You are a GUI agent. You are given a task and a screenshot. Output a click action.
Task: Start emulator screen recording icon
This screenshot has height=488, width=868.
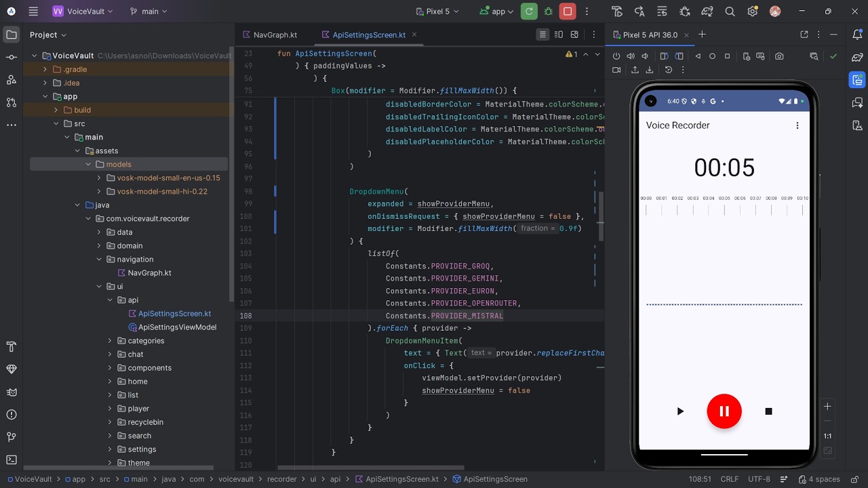[x=616, y=70]
